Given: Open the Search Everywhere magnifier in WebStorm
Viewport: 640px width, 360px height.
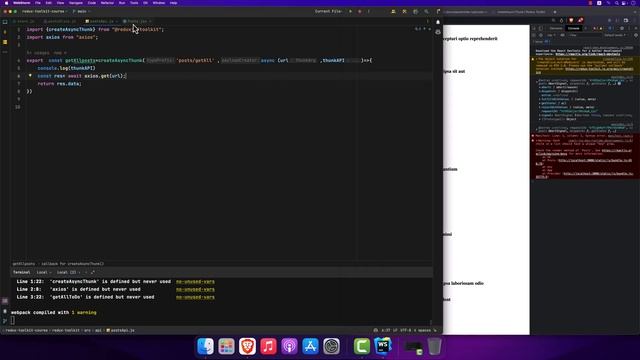Looking at the screenshot, I should pos(427,11).
